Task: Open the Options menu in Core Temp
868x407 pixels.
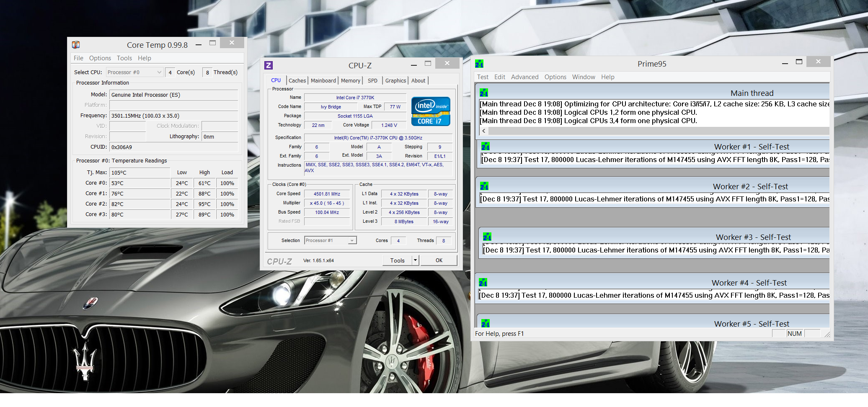Action: coord(100,58)
